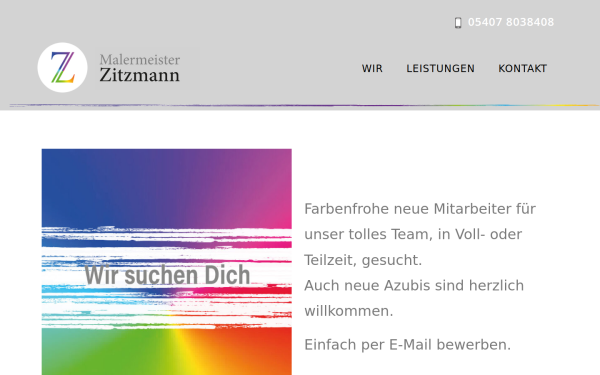Click the Wir suchen Dich rainbow image
The height and width of the screenshot is (375, 600).
click(x=166, y=262)
